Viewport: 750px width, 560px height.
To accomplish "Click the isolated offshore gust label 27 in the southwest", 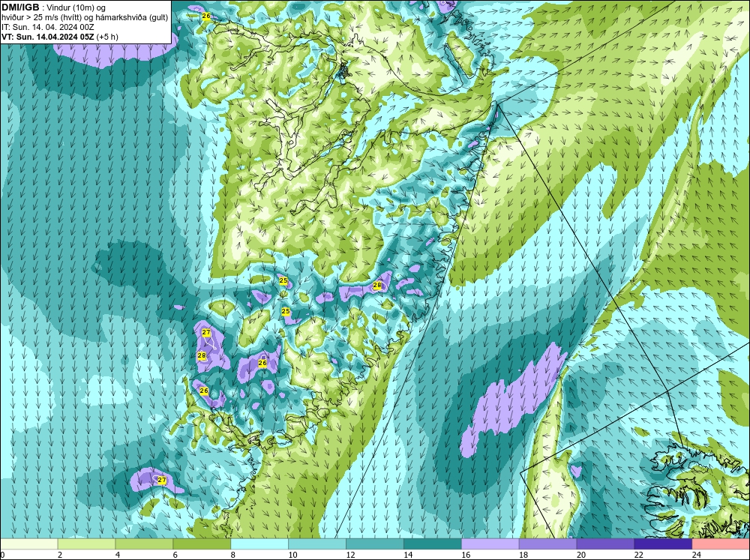I will (x=162, y=480).
